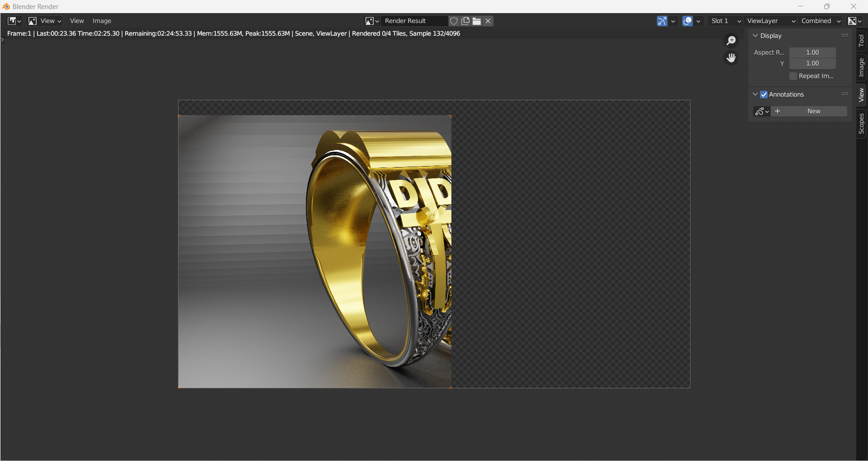Click the New annotation button
868x461 pixels.
(x=809, y=111)
